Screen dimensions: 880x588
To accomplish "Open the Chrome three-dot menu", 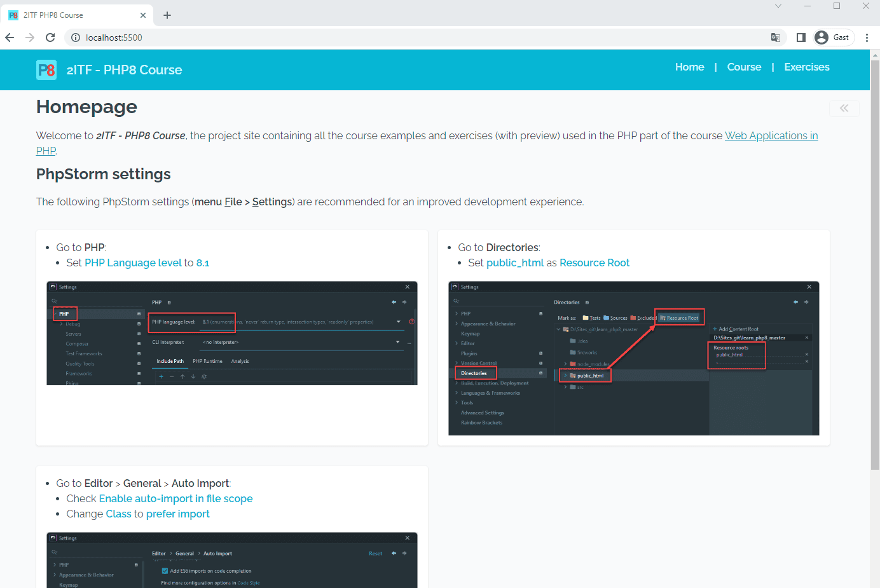I will pyautogui.click(x=867, y=38).
